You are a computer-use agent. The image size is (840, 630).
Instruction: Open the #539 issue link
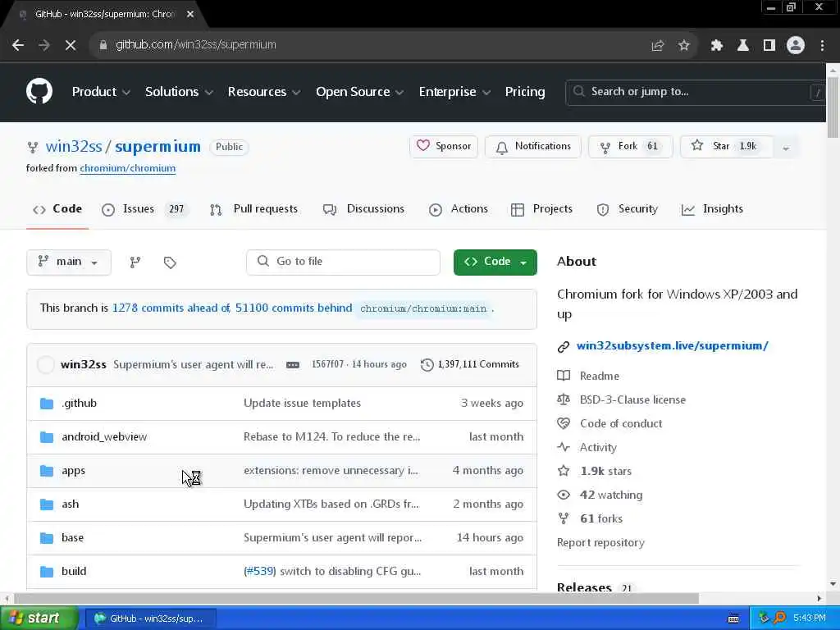(x=260, y=572)
